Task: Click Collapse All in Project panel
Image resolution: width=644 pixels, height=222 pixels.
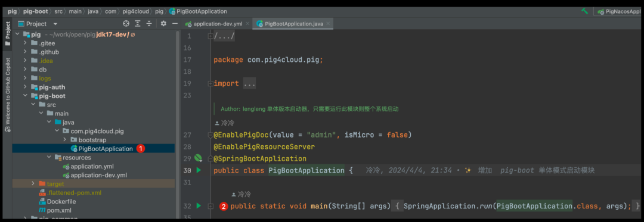Action: click(149, 24)
